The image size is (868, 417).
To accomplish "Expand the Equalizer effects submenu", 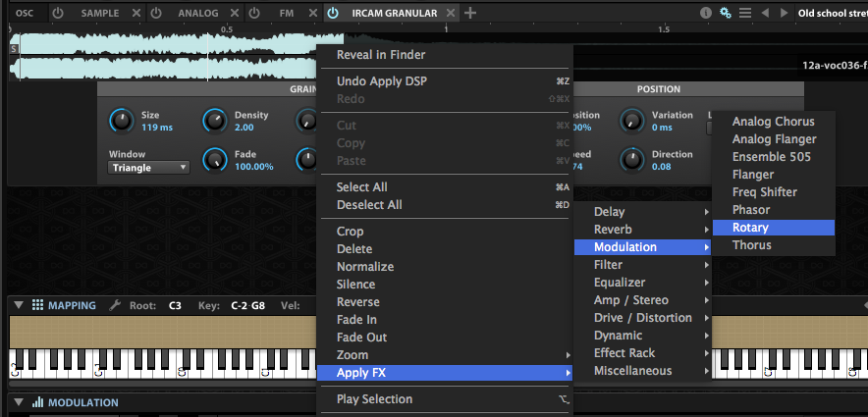I will point(643,283).
